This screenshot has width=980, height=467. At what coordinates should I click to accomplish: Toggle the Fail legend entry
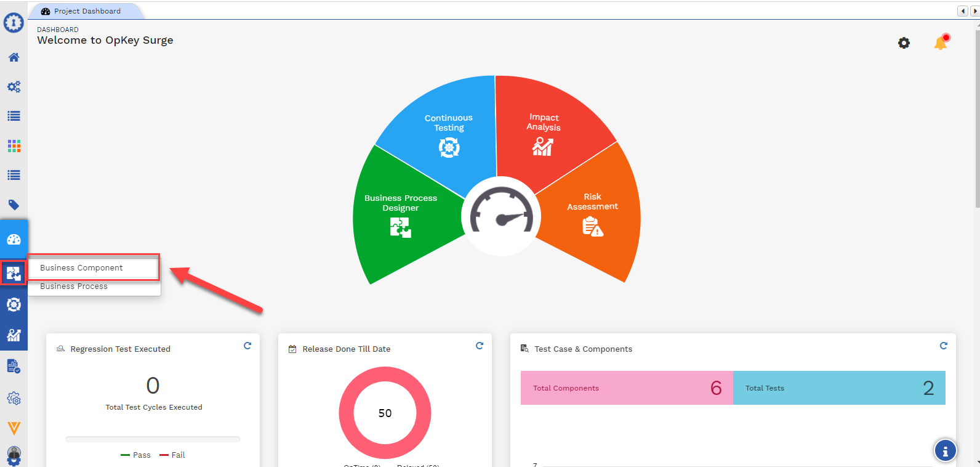172,455
